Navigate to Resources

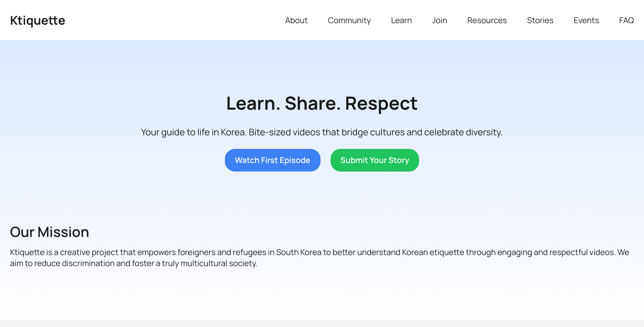pyautogui.click(x=487, y=20)
